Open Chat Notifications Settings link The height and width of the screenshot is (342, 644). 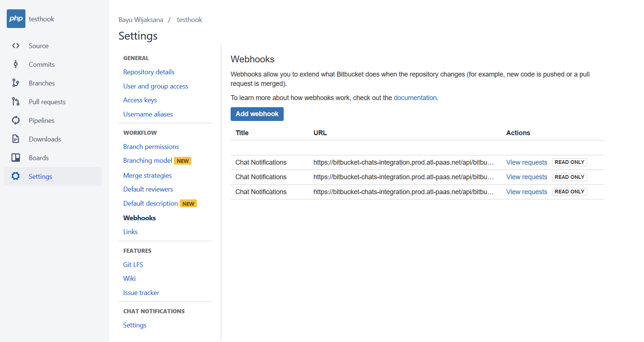135,325
